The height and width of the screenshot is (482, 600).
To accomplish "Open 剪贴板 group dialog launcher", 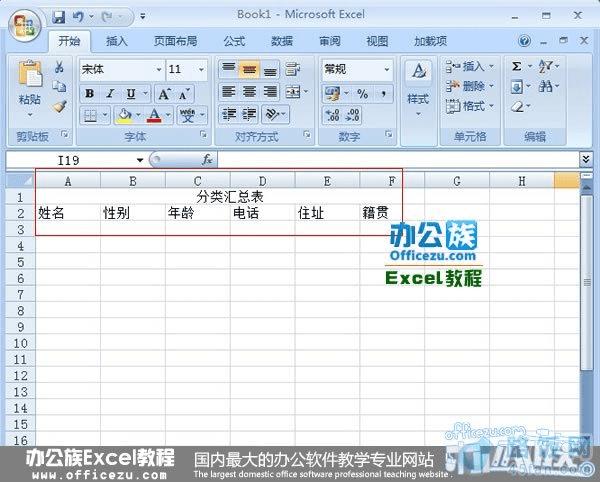I will coord(65,134).
